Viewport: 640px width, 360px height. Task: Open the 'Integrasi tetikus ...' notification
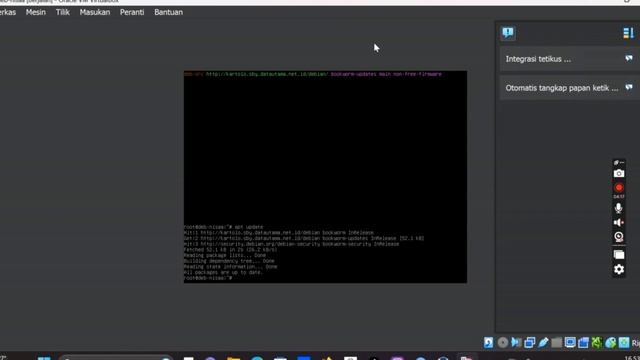(538, 59)
